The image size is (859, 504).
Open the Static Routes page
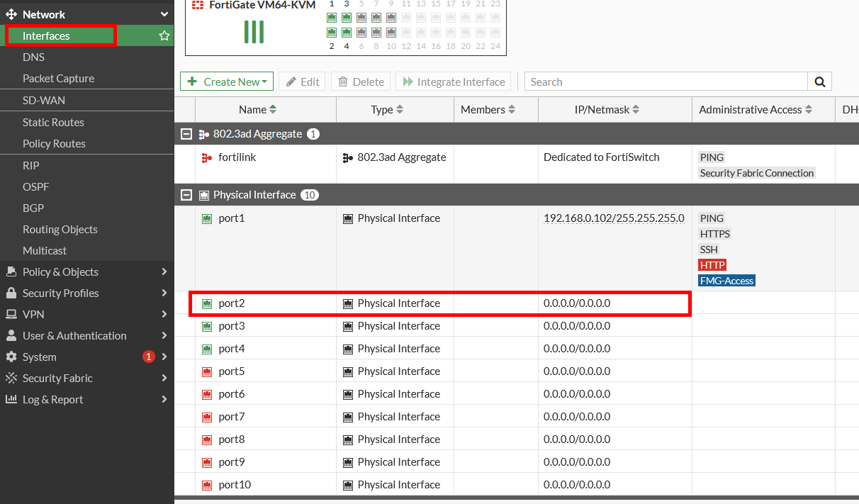(53, 123)
